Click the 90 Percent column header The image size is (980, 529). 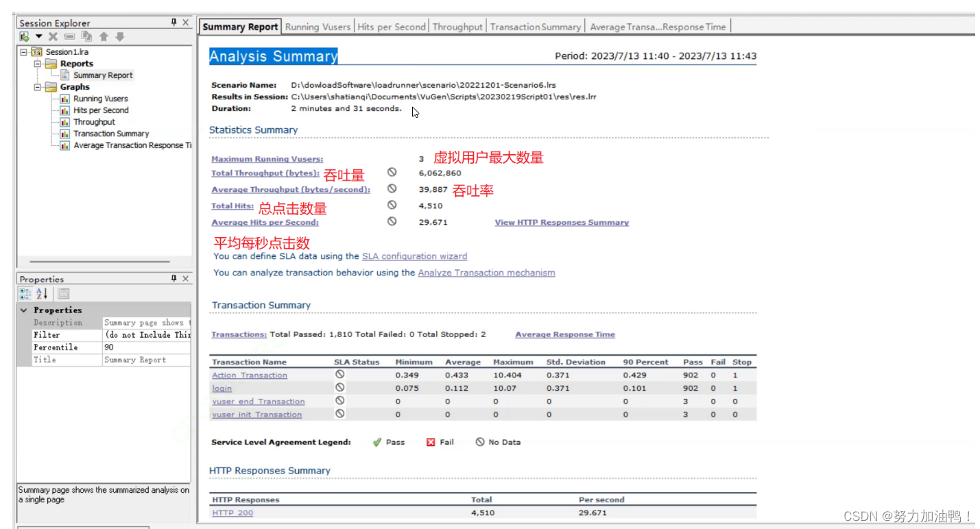(x=645, y=362)
